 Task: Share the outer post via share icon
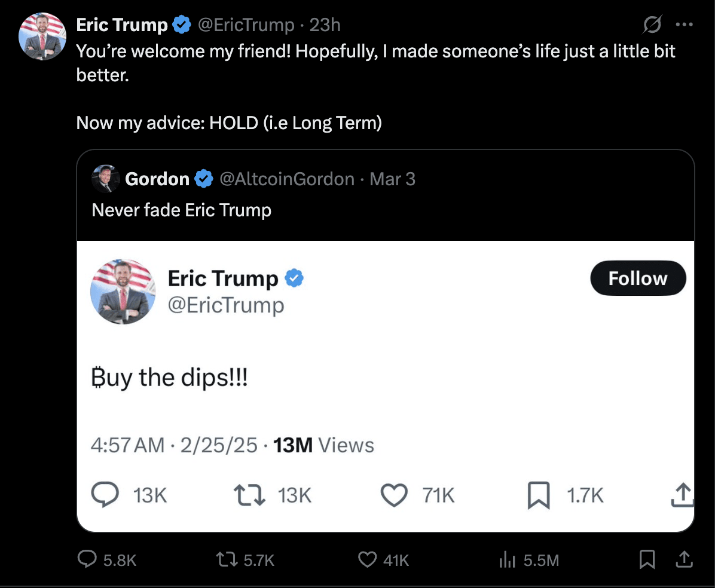pyautogui.click(x=684, y=559)
